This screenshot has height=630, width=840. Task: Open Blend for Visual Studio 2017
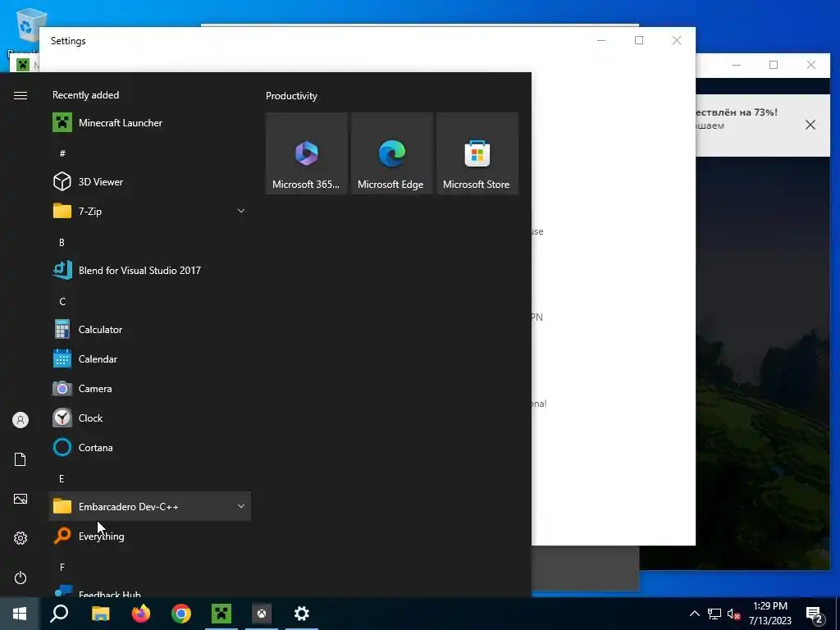pos(150,271)
